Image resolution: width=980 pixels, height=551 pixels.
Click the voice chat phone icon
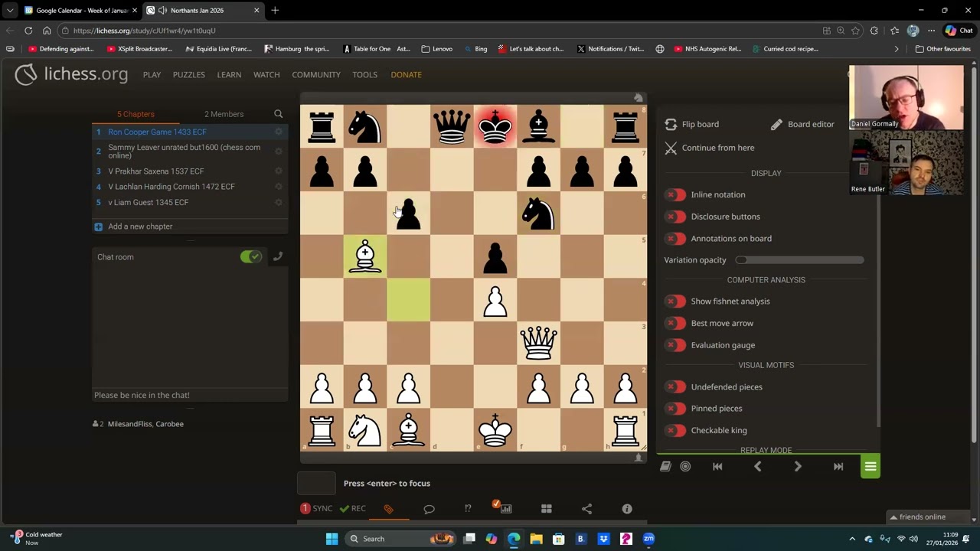(278, 257)
